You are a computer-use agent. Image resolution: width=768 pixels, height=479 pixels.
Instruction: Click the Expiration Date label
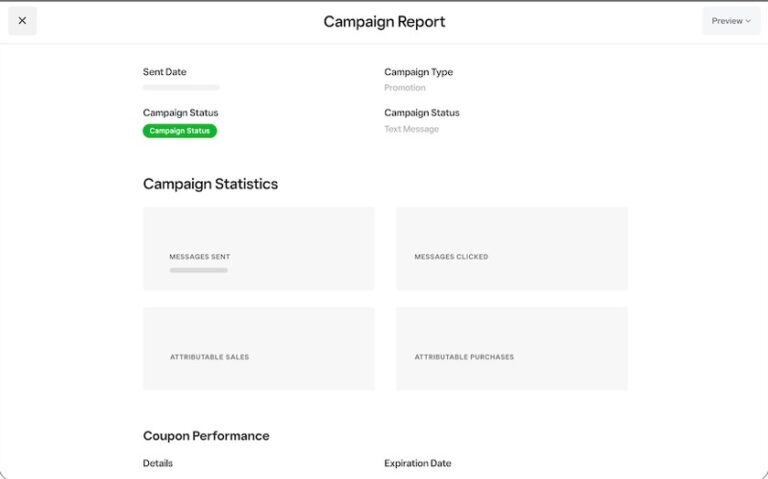click(x=417, y=463)
